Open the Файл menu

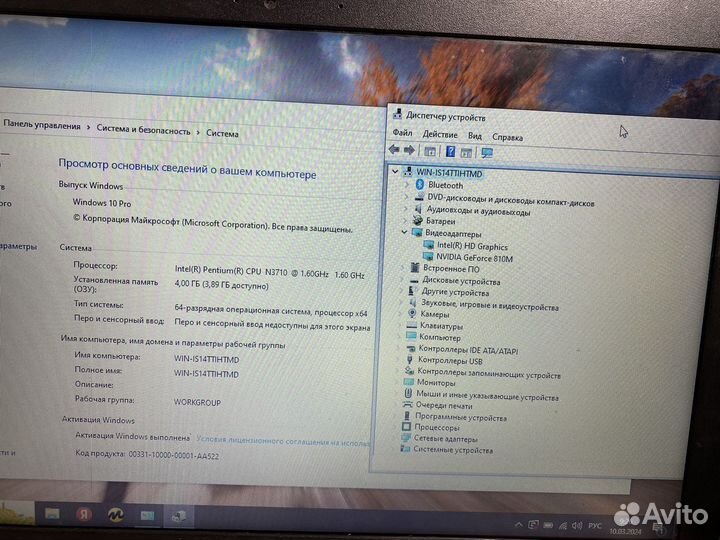402,132
